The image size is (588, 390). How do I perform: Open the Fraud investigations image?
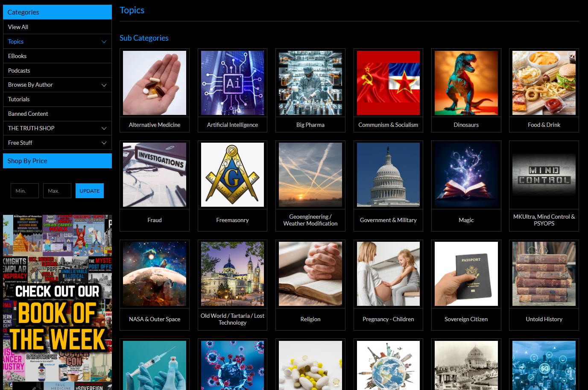pos(155,175)
